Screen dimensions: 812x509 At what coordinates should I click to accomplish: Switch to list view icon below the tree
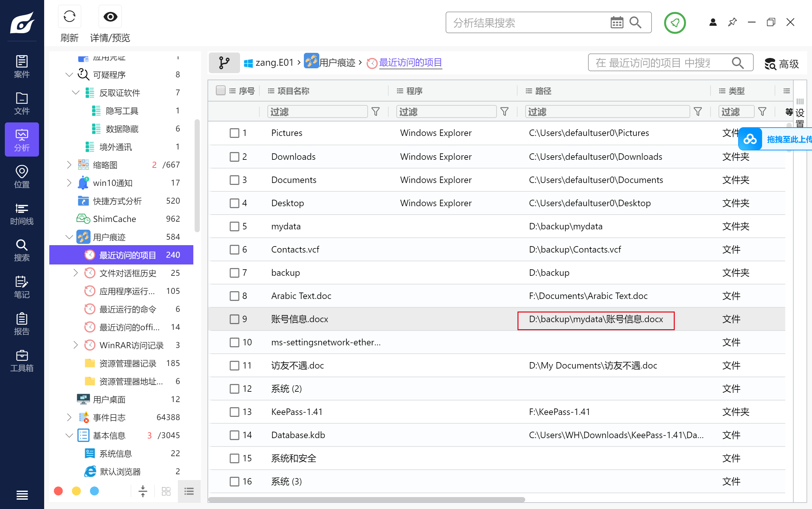[189, 491]
